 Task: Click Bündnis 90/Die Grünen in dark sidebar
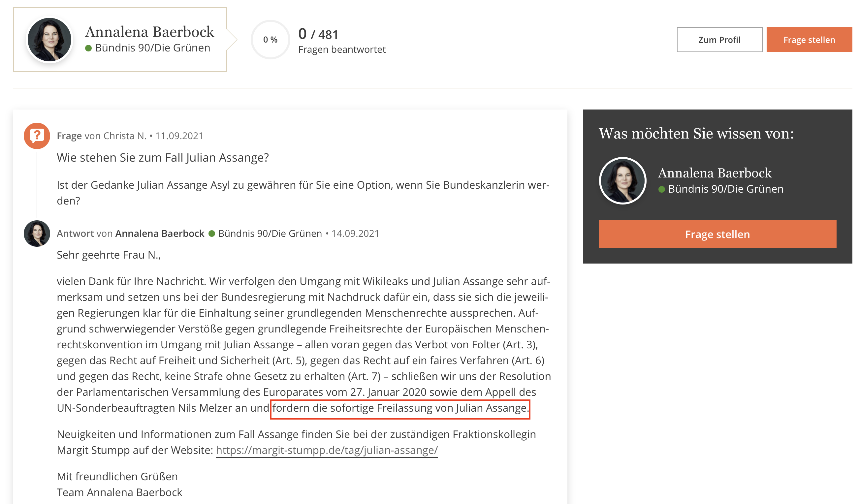click(726, 189)
